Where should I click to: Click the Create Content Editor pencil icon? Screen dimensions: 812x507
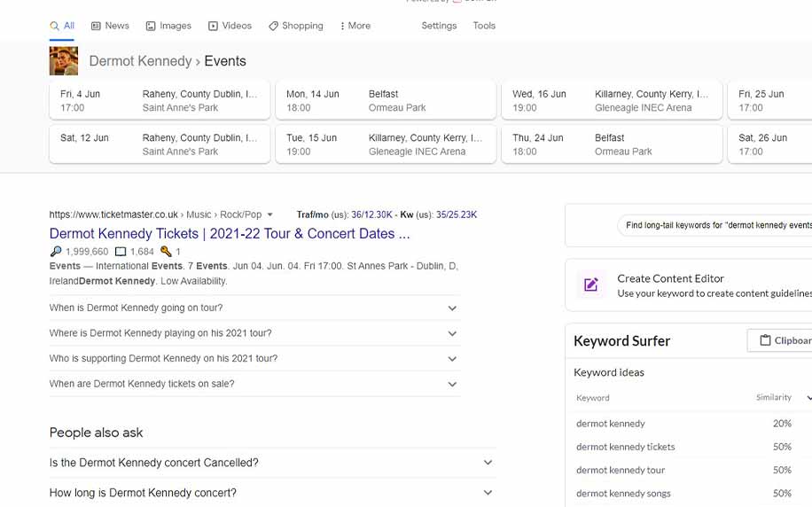coord(591,285)
